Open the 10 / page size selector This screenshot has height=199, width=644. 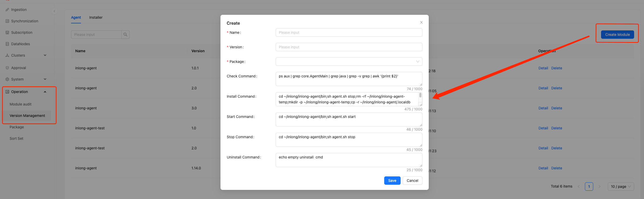click(621, 187)
